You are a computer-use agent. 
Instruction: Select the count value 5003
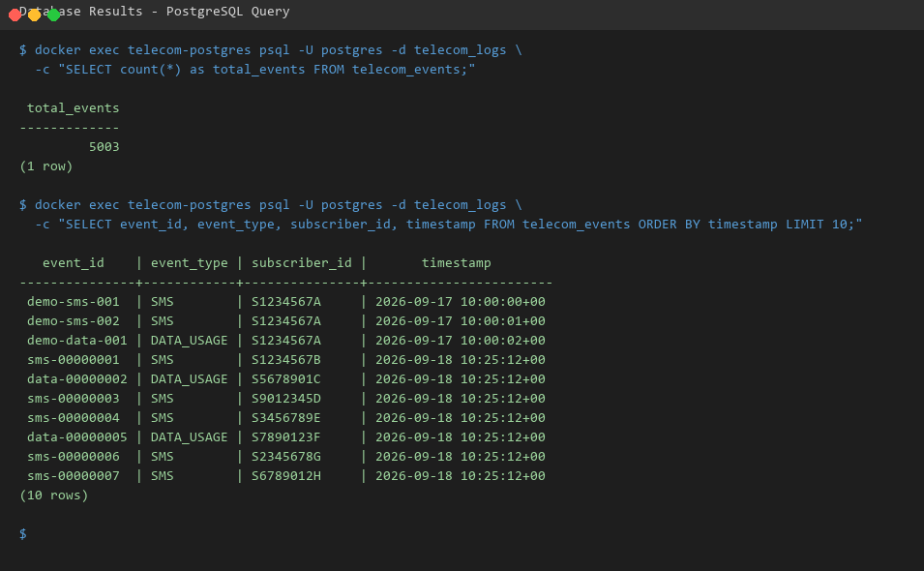[104, 147]
